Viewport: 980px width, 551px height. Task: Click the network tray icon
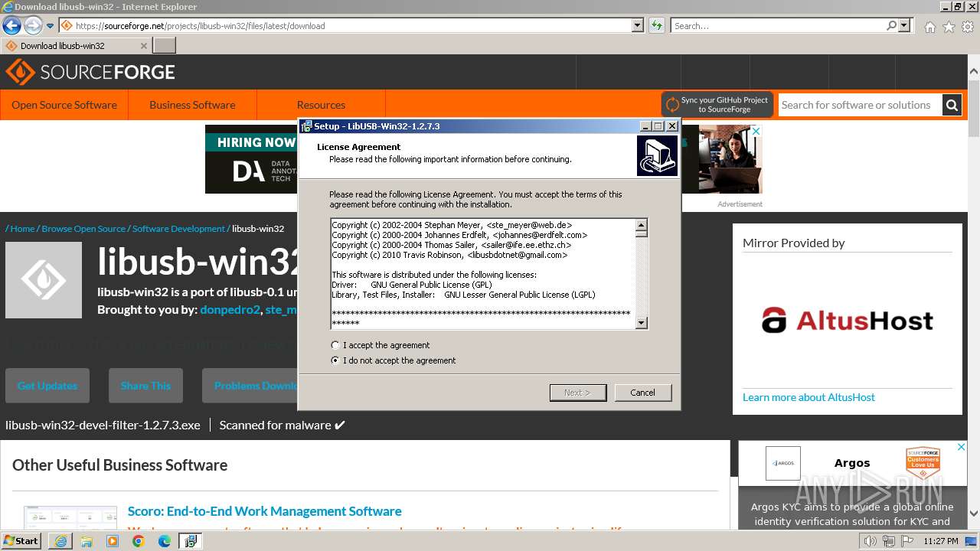889,541
